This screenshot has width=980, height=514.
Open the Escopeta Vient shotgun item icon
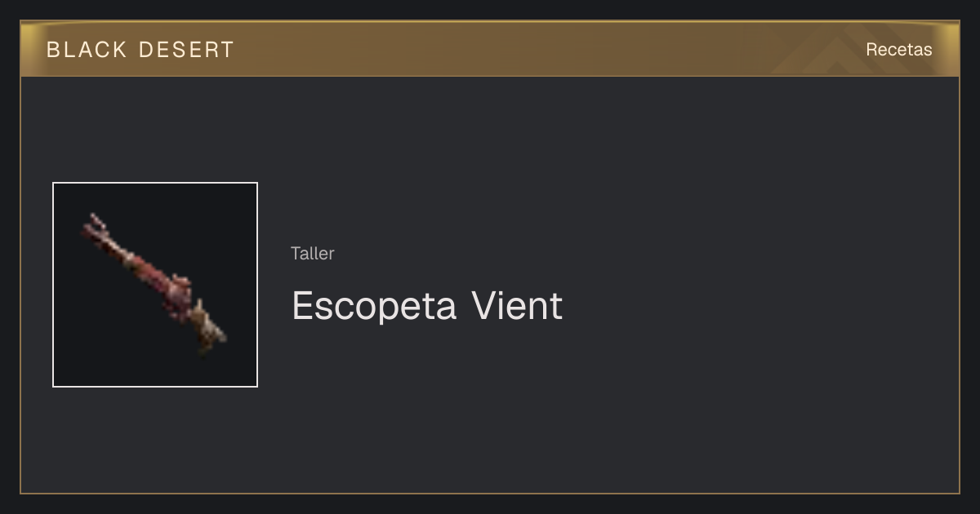point(155,285)
